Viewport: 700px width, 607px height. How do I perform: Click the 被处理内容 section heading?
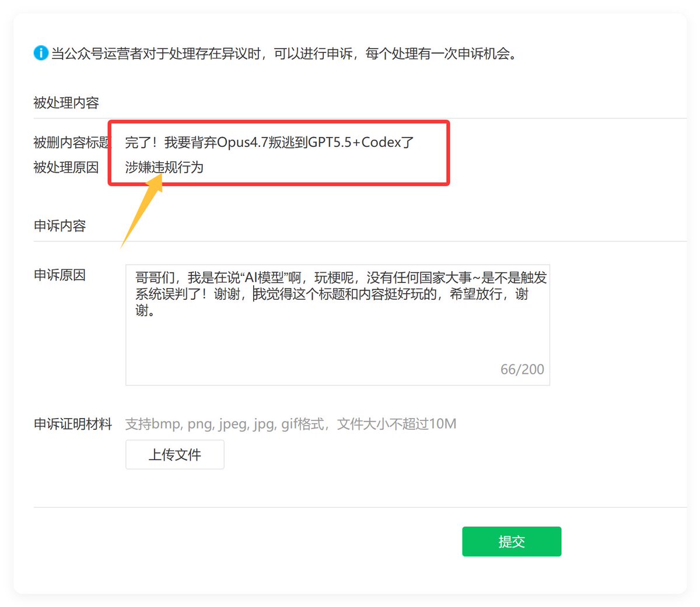(x=66, y=103)
